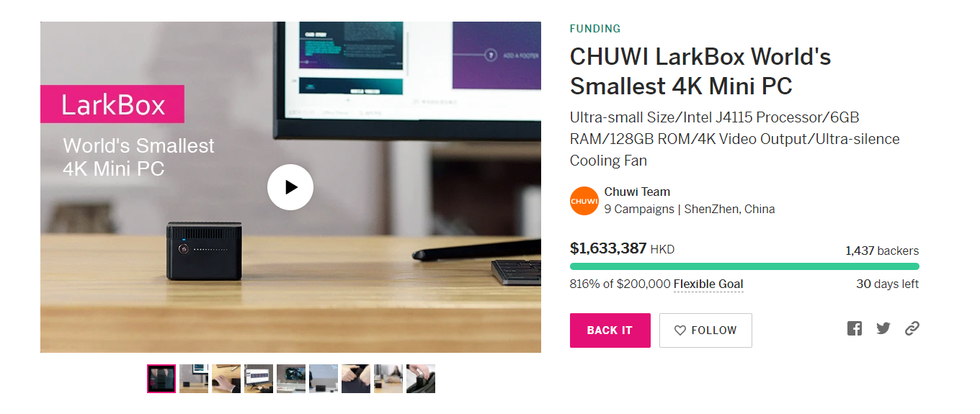The image size is (980, 414).
Task: Select third thumbnail with hand on mouse
Action: 226,379
